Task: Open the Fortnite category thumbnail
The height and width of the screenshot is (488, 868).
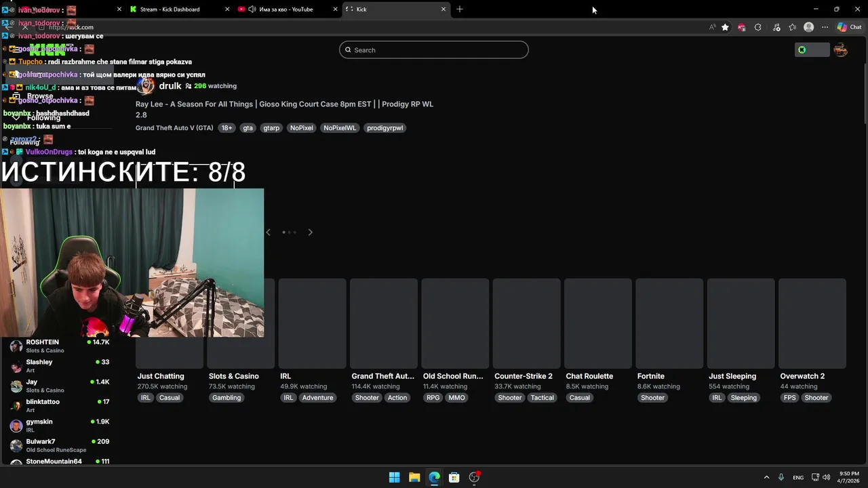Action: pos(669,323)
